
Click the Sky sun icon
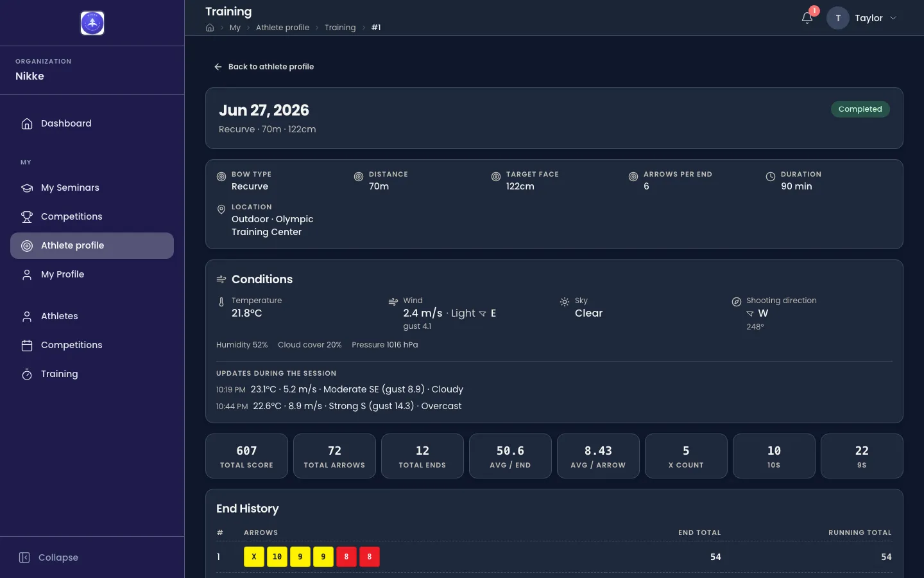[565, 302]
